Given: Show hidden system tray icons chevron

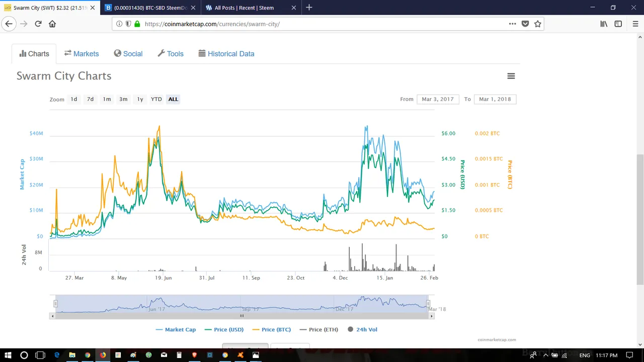Looking at the screenshot, I should click(545, 355).
